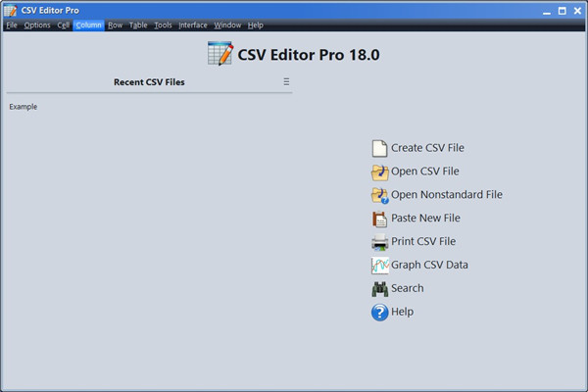This screenshot has width=588, height=392.
Task: Click the Graph CSV Data link text
Action: click(429, 265)
